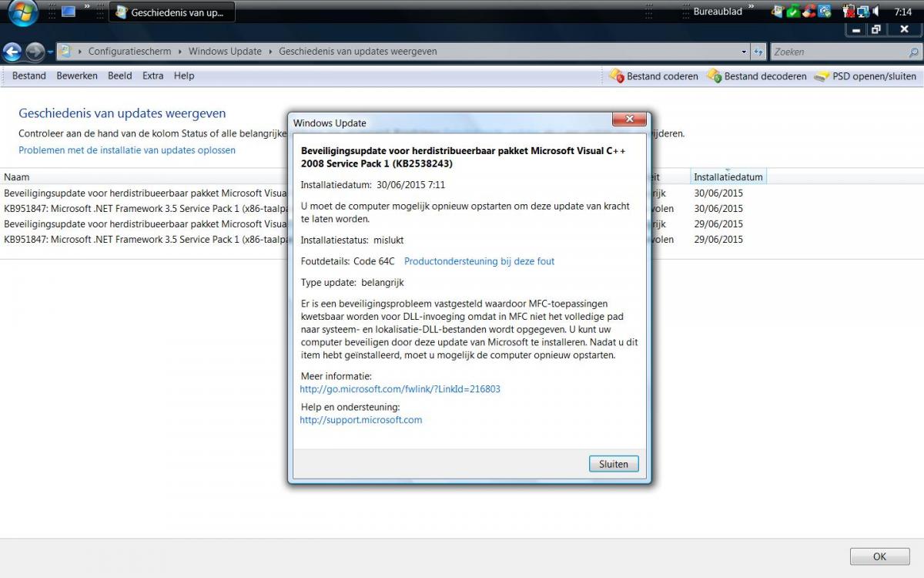The width and height of the screenshot is (924, 578).
Task: Click the magnifier search icon
Action: [914, 52]
